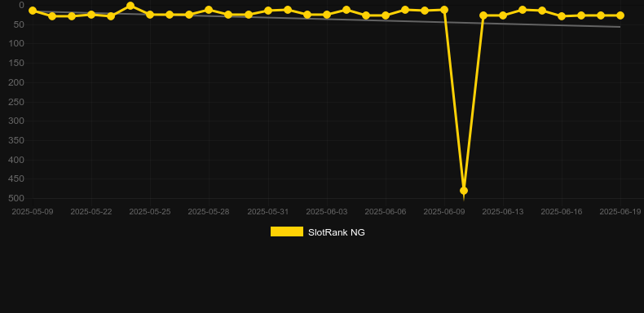Select the data point above 2025-06-13
Image resolution: width=644 pixels, height=313 pixels.
point(503,15)
